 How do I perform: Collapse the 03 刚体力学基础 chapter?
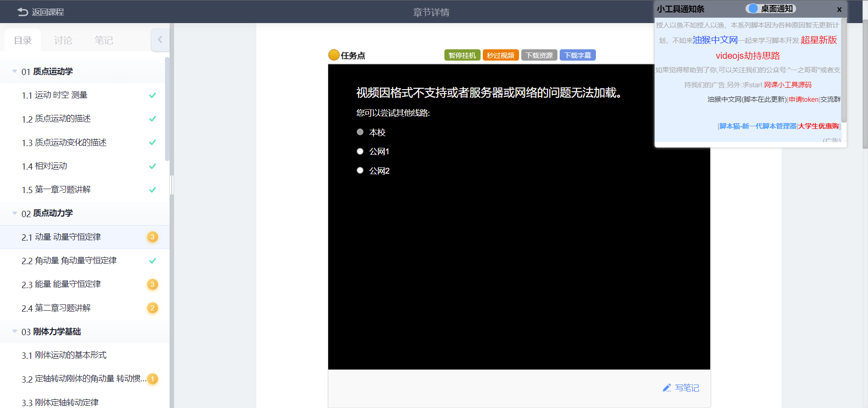pos(14,332)
